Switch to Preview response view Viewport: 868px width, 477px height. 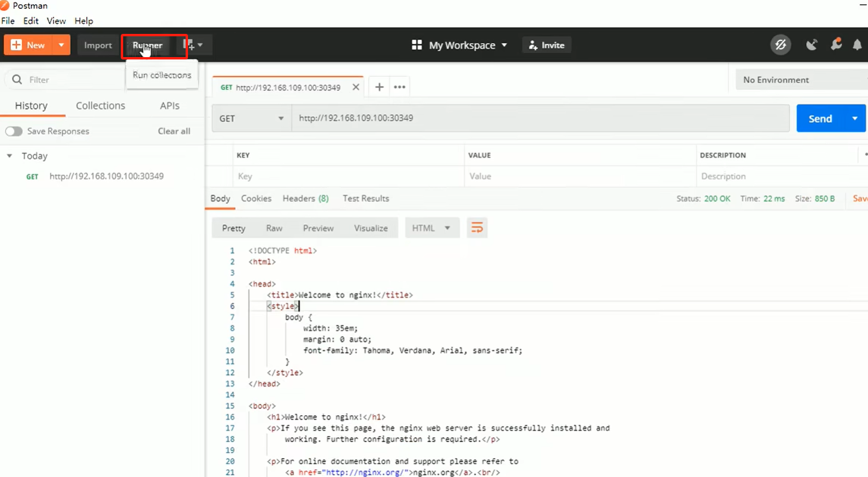tap(318, 228)
